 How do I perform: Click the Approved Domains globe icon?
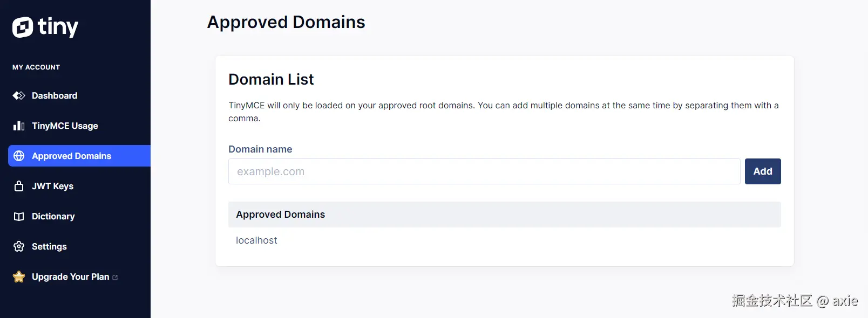(x=19, y=156)
